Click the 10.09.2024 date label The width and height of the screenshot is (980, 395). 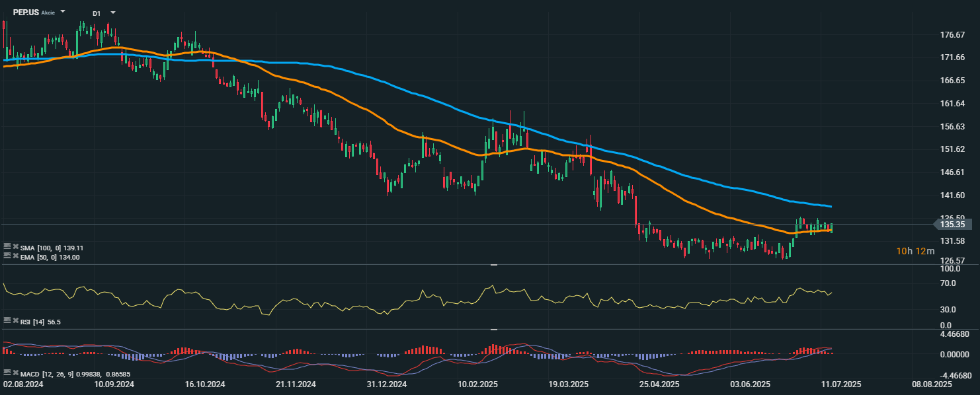click(114, 384)
